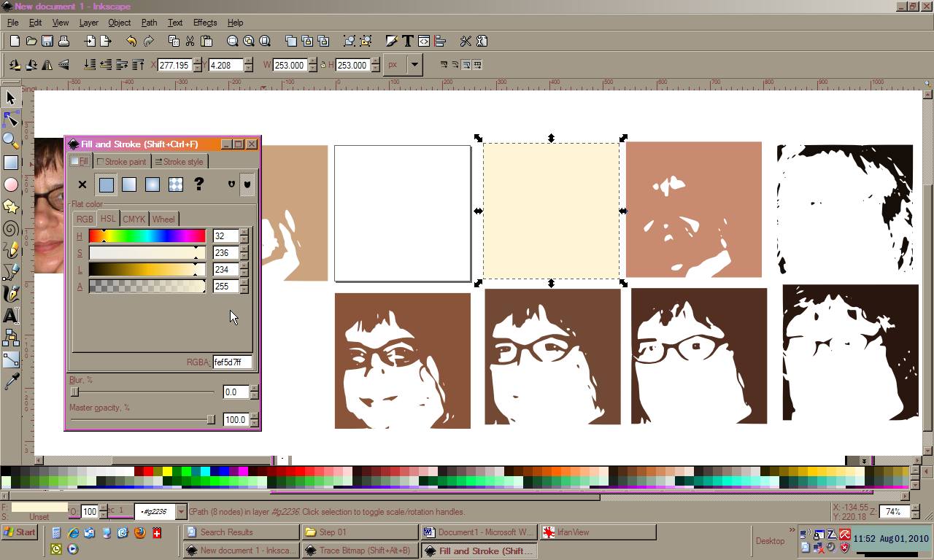Screen dimensions: 934x560
Task: Select evenodd fill rule button
Action: pos(231,184)
